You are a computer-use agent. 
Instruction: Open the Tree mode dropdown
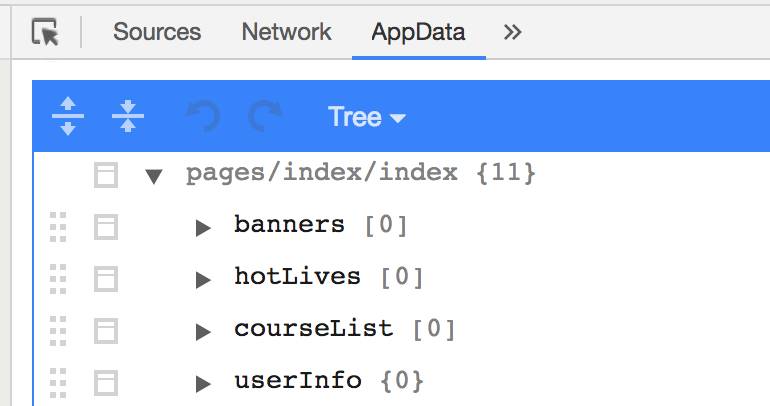click(x=367, y=117)
